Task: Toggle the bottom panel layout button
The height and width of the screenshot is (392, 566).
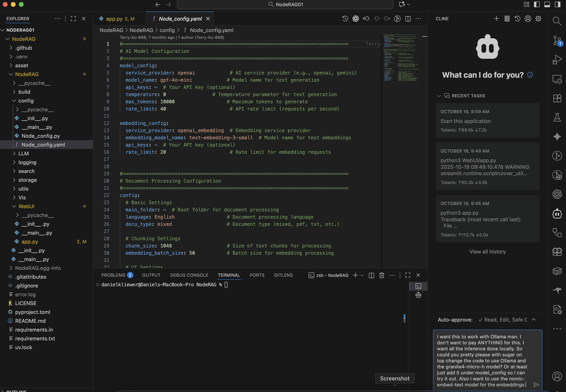Action: coord(547,4)
